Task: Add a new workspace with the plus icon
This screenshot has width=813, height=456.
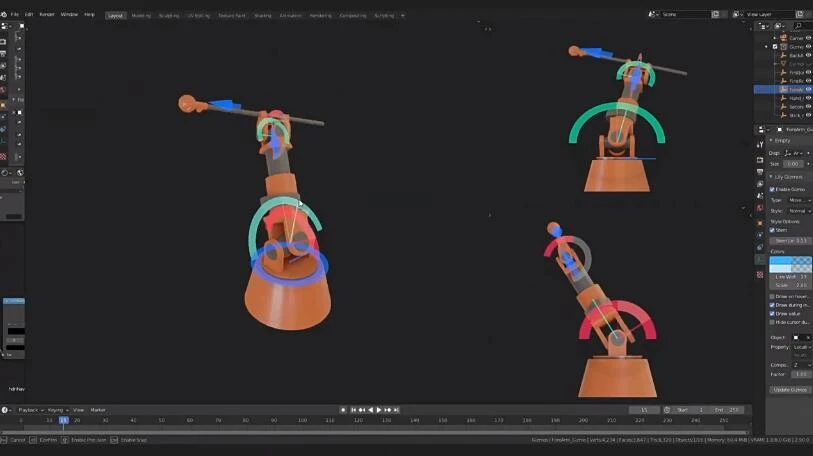Action: (403, 15)
